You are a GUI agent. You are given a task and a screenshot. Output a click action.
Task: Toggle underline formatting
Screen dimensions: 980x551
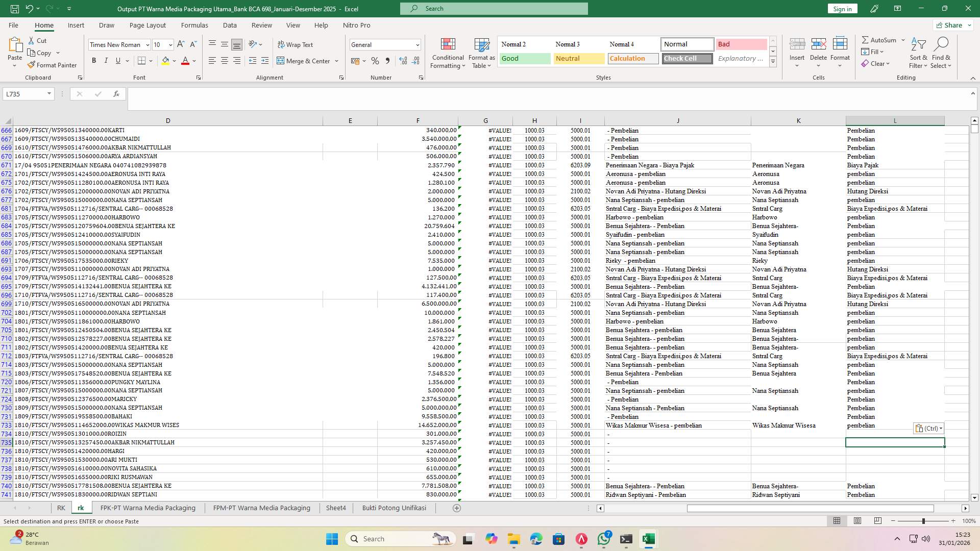point(117,61)
